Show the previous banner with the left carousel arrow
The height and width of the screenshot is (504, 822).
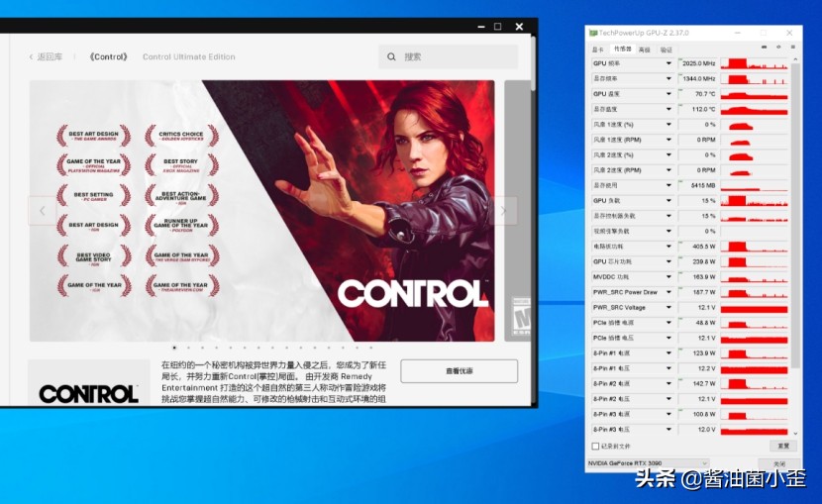[43, 211]
